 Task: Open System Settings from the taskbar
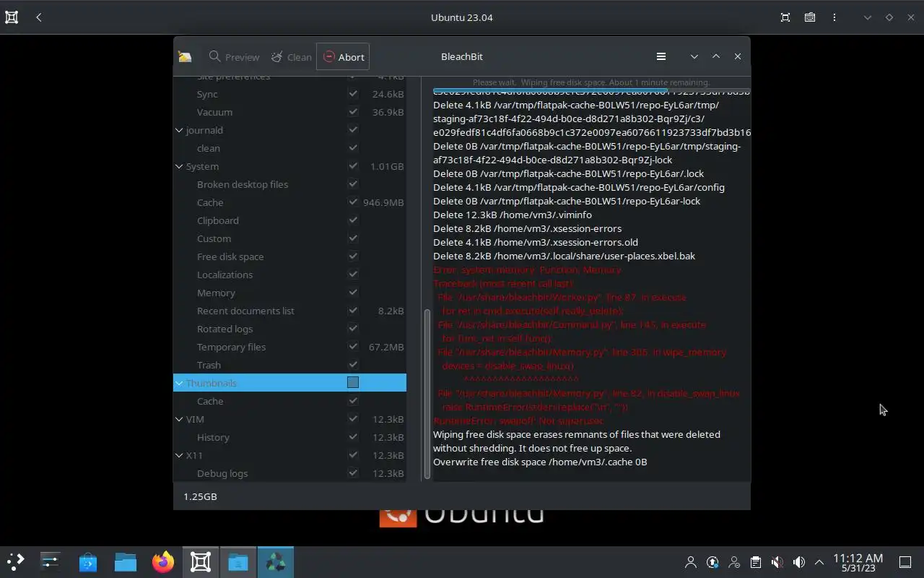(50, 561)
